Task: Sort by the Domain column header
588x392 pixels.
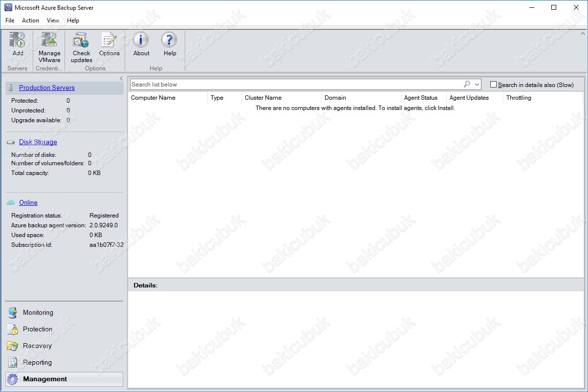Action: (361, 98)
